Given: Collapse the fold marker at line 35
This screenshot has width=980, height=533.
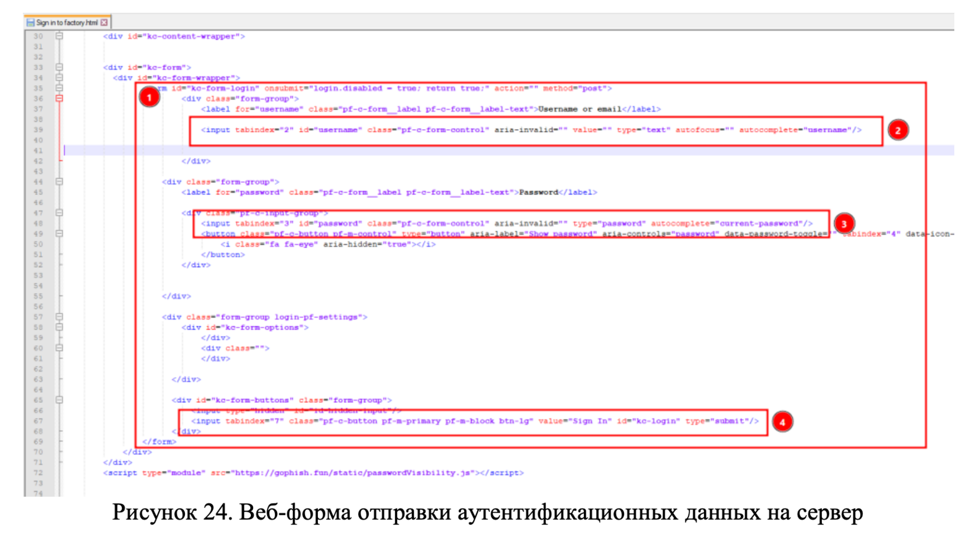Looking at the screenshot, I should (59, 88).
